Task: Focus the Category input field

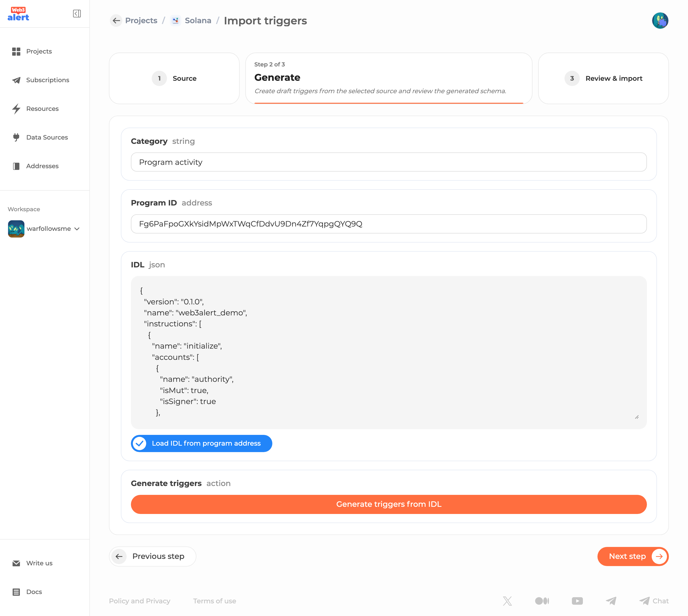Action: [x=388, y=162]
